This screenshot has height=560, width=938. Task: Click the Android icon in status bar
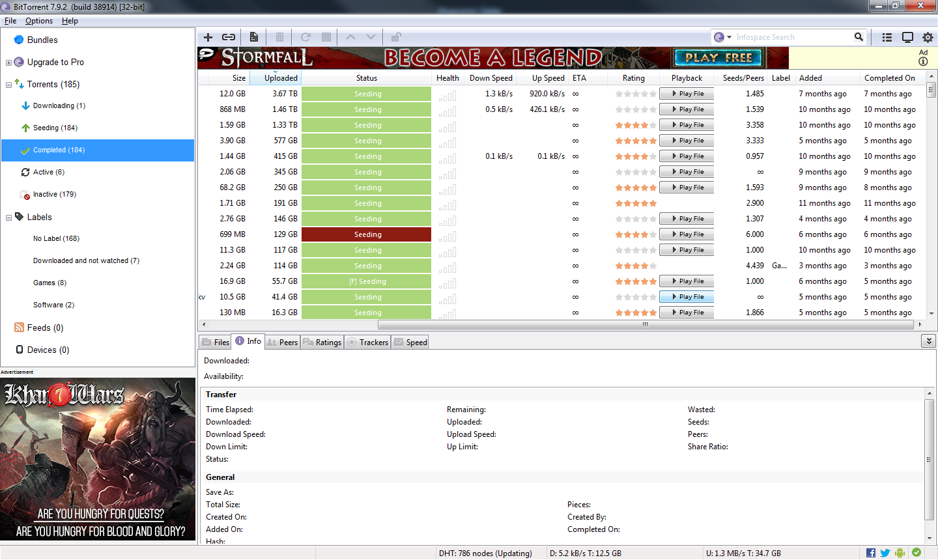tap(900, 553)
